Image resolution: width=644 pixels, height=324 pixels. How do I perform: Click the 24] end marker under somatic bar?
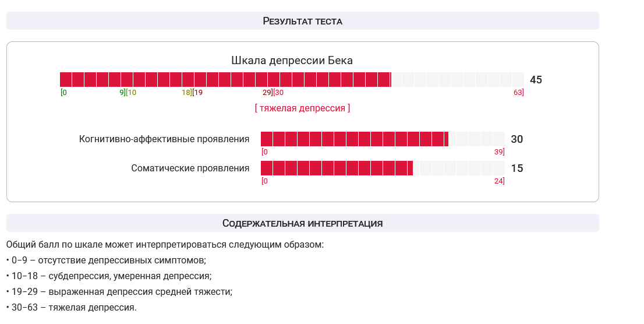coord(499,181)
